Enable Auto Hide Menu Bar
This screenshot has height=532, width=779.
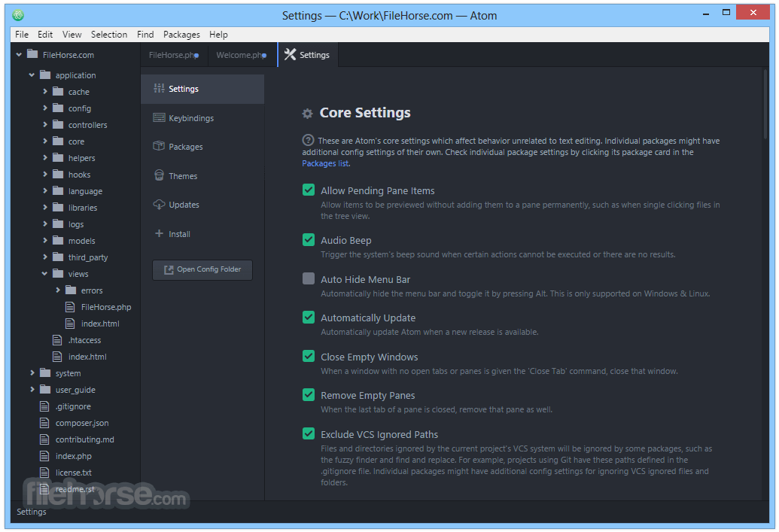click(309, 278)
